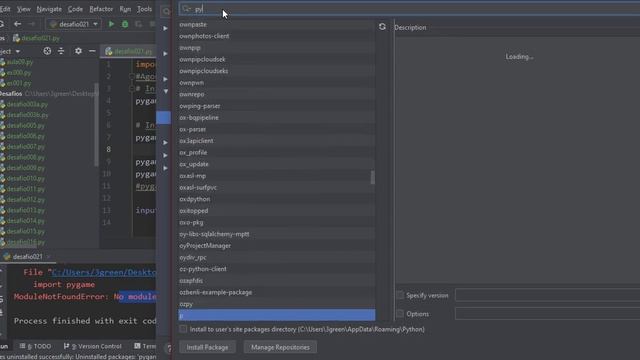This screenshot has height=360, width=640.
Task: Select the oz-python-client package
Action: tap(276, 269)
